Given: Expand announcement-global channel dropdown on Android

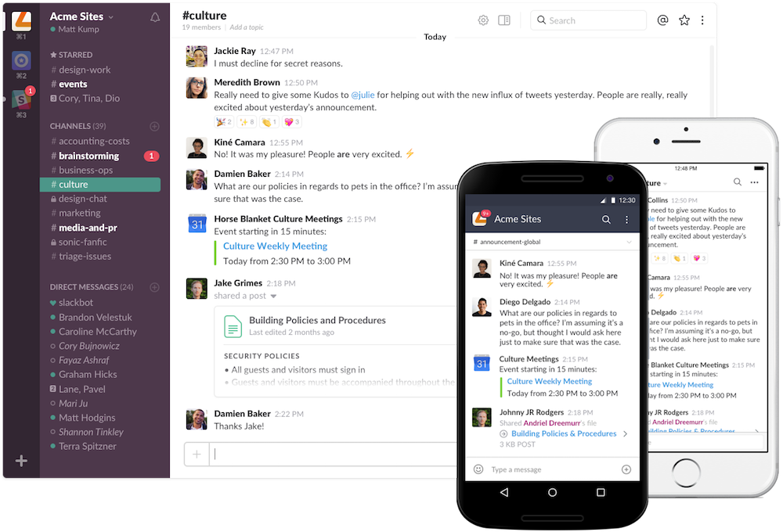Looking at the screenshot, I should coord(628,243).
